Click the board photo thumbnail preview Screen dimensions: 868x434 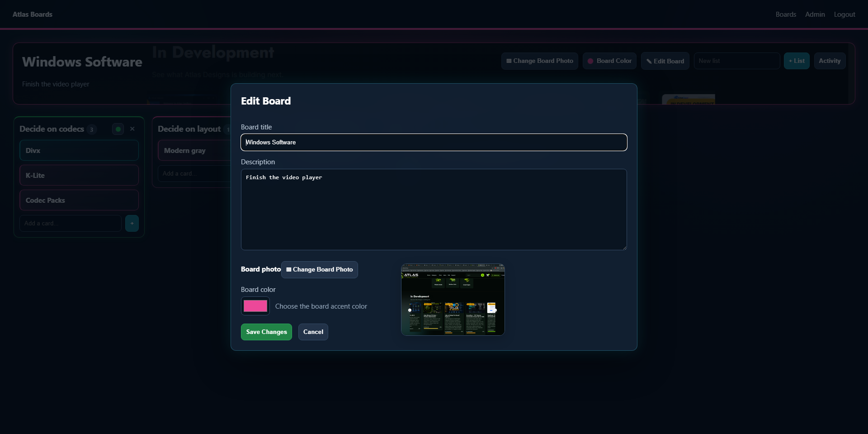pos(453,300)
